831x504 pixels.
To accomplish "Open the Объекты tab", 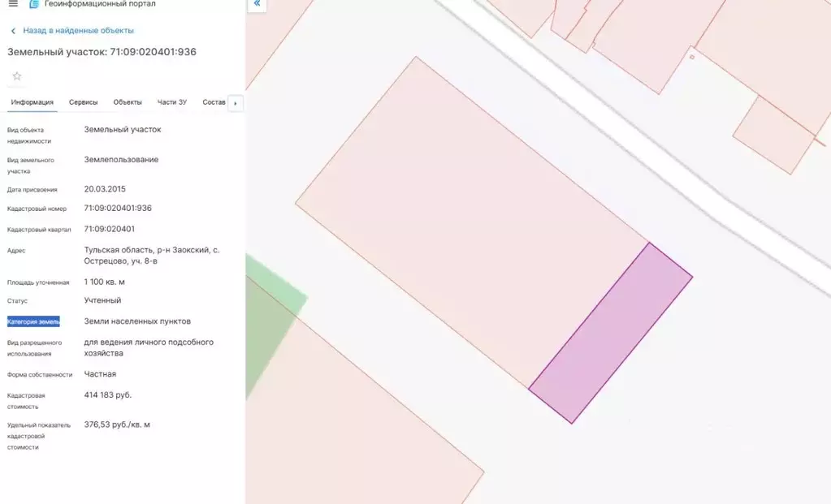I will point(128,102).
